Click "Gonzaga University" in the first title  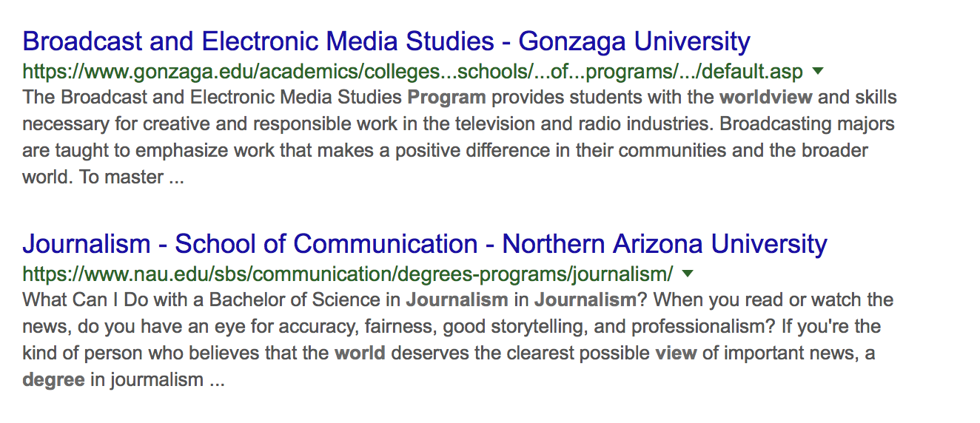click(634, 41)
